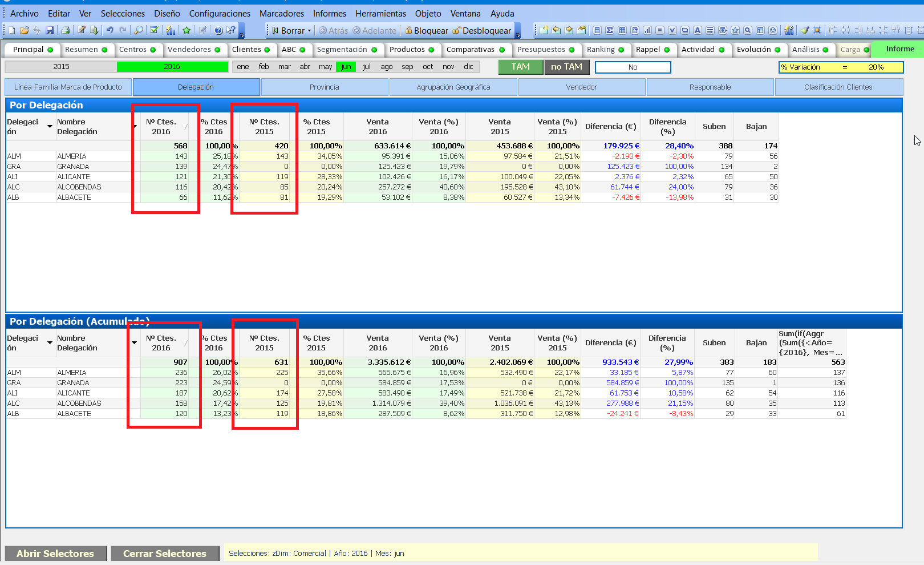Click Desbloquear to unlock selections
Image resolution: width=924 pixels, height=565 pixels.
pos(482,31)
